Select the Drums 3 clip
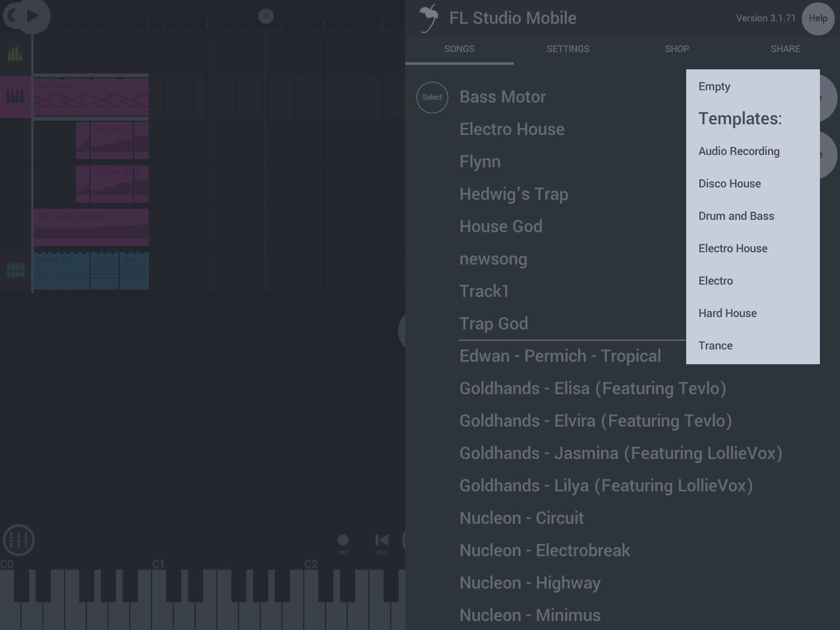840x630 pixels. [x=62, y=271]
